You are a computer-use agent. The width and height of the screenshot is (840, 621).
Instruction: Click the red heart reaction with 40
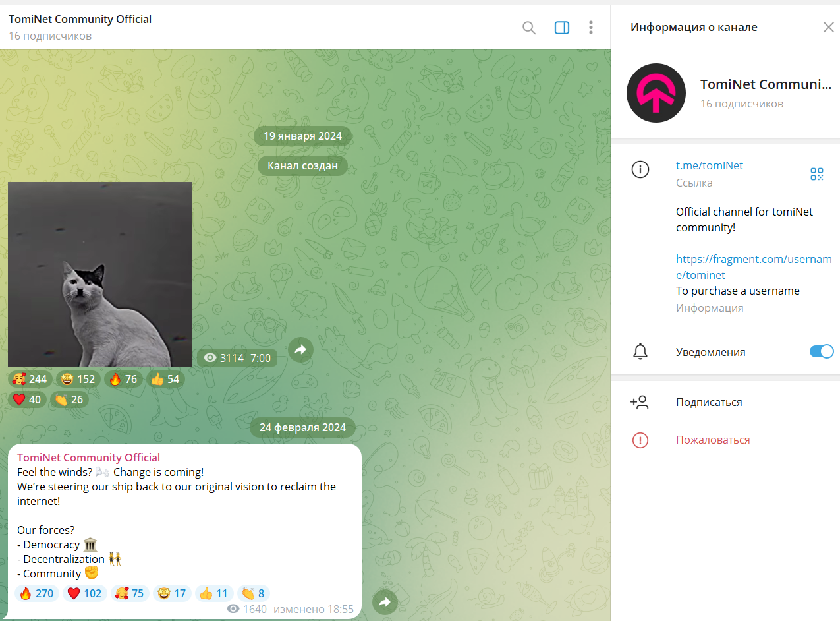(x=27, y=399)
